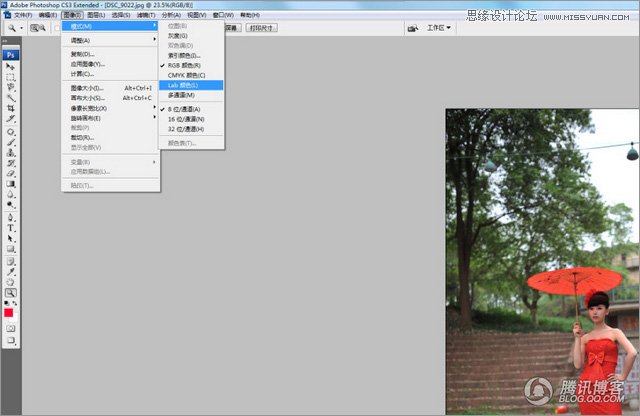The width and height of the screenshot is (640, 416).
Task: Select the Magic Wand tool
Action: [11, 98]
